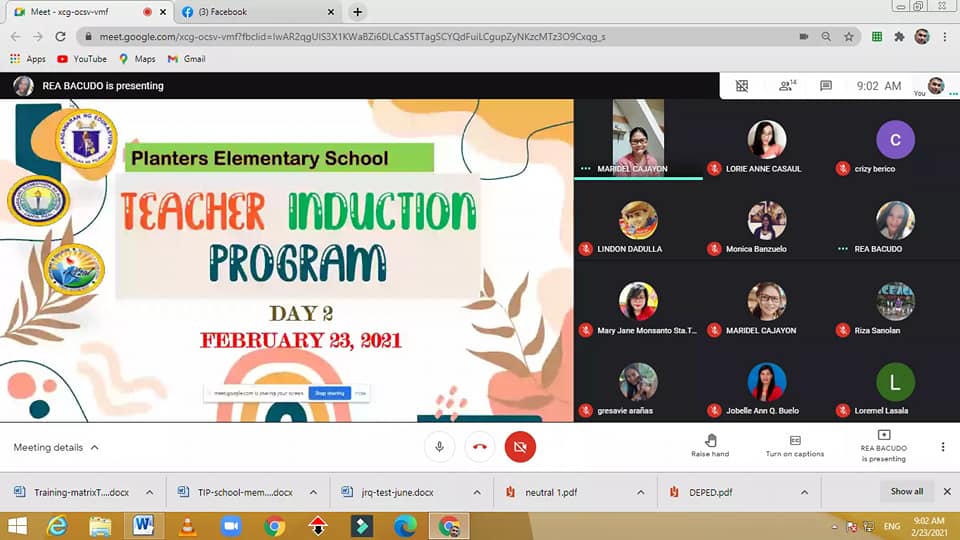
Task: Click the browser forward arrow
Action: 38,37
